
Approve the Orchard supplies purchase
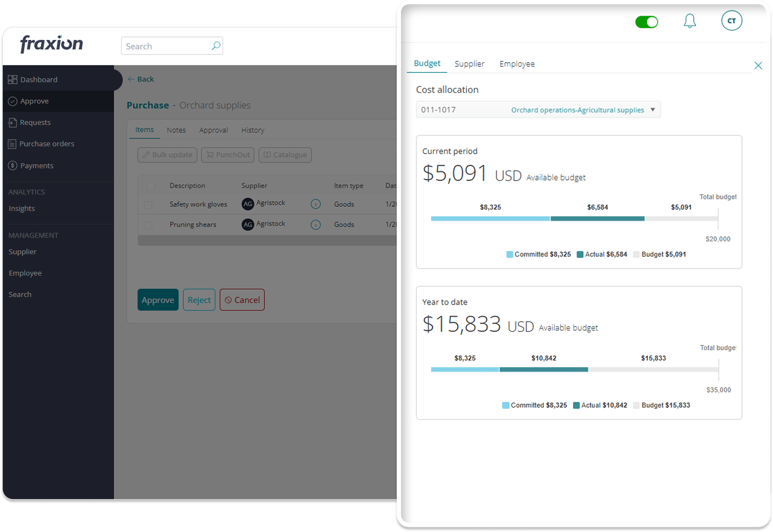[x=158, y=300]
